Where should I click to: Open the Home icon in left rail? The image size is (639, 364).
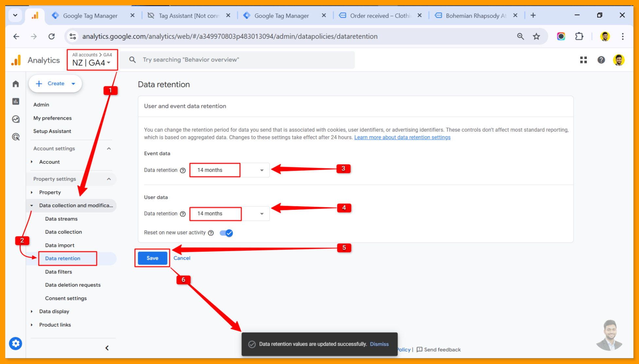coord(16,84)
